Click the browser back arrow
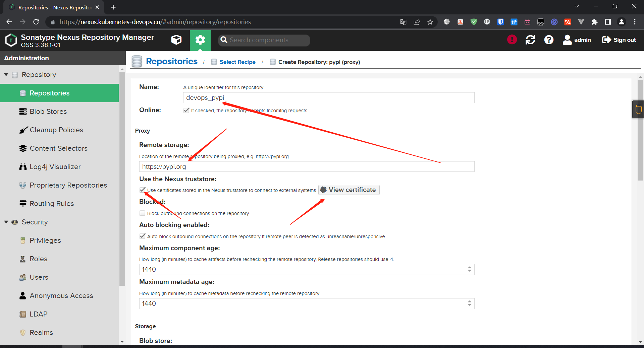644x348 pixels. click(9, 22)
